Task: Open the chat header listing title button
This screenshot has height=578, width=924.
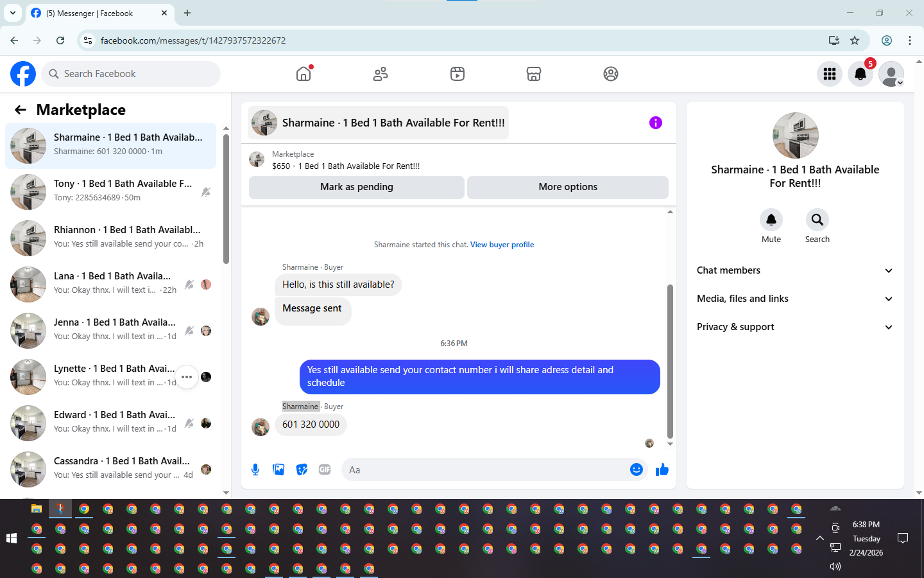Action: pos(379,123)
